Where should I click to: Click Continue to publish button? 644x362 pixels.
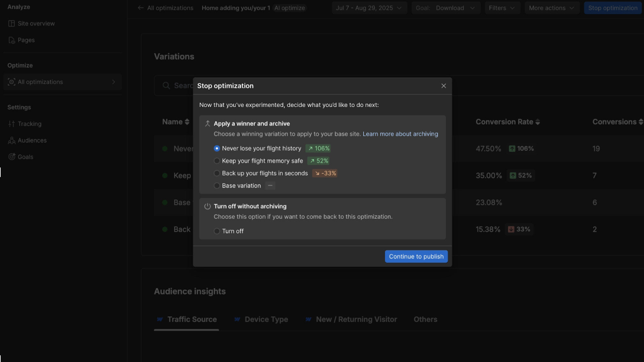tap(416, 257)
